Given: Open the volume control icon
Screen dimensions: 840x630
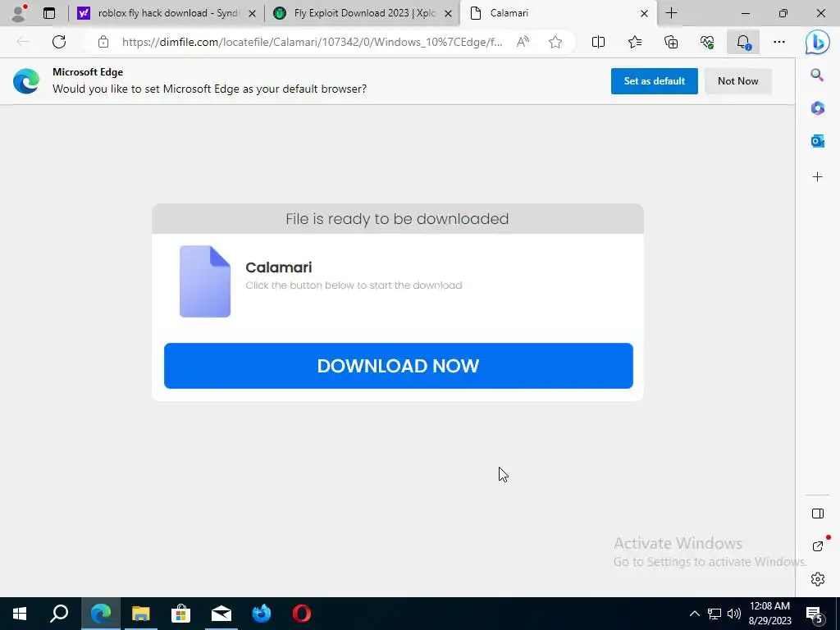Looking at the screenshot, I should (x=734, y=614).
